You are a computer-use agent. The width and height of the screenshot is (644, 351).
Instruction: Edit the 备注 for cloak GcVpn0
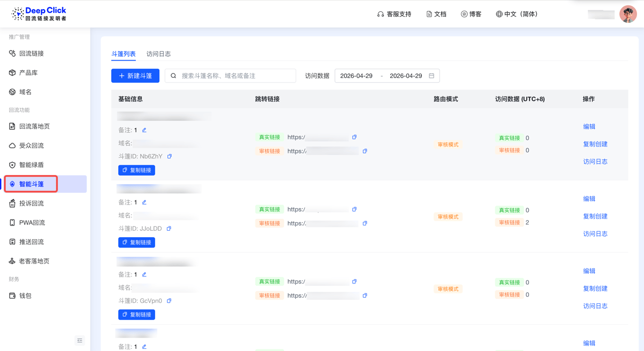[144, 274]
